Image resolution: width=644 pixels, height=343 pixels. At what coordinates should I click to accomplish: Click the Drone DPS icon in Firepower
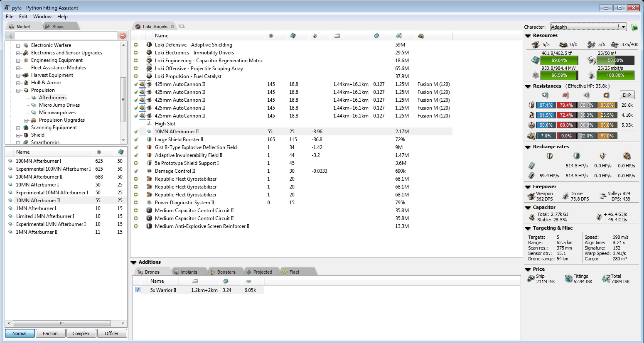(565, 196)
